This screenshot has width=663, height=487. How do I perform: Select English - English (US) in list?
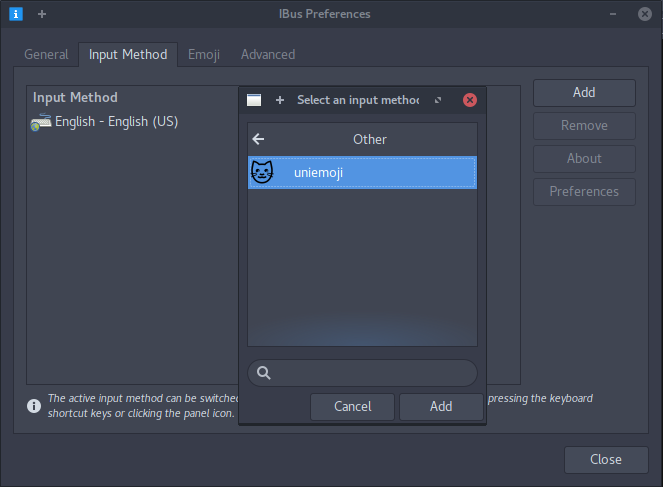click(x=116, y=122)
